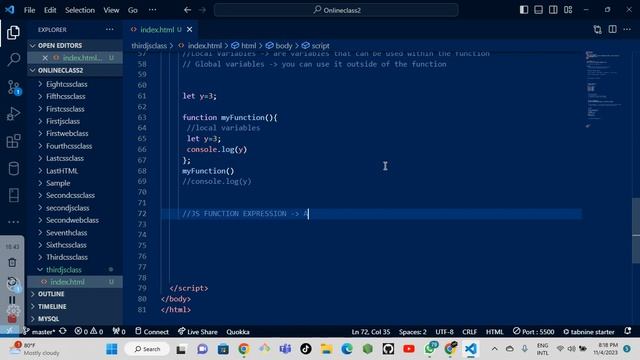Image resolution: width=640 pixels, height=360 pixels.
Task: Open the Search view in activity bar
Action: (x=13, y=60)
